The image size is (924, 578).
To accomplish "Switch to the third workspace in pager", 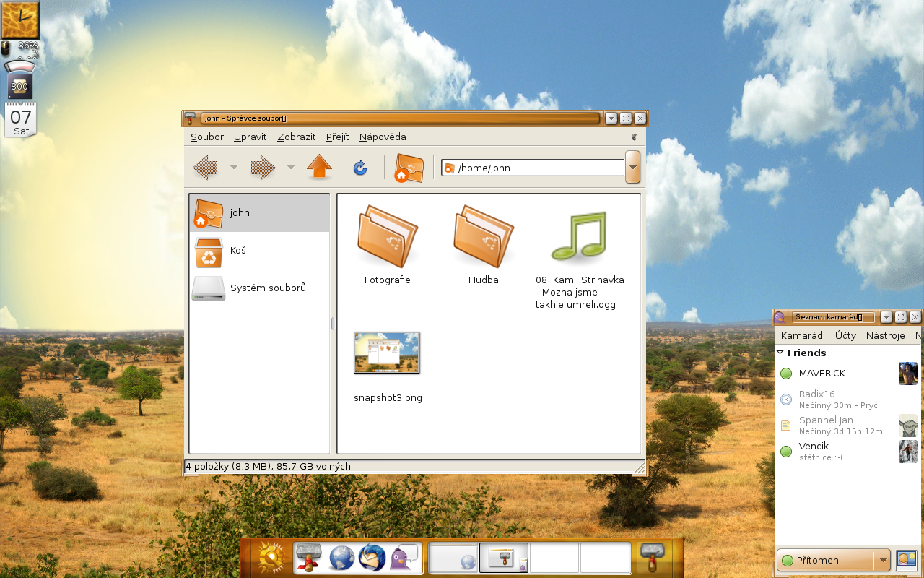I will click(554, 558).
